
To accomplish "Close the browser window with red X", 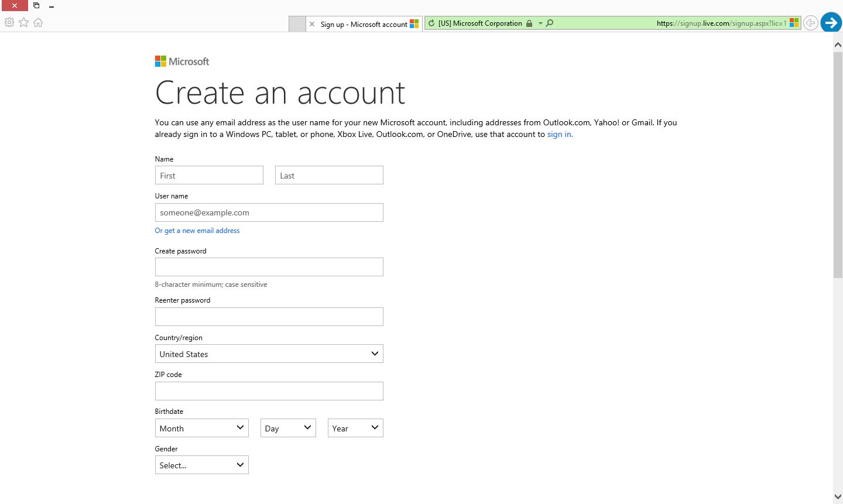I will tap(14, 5).
